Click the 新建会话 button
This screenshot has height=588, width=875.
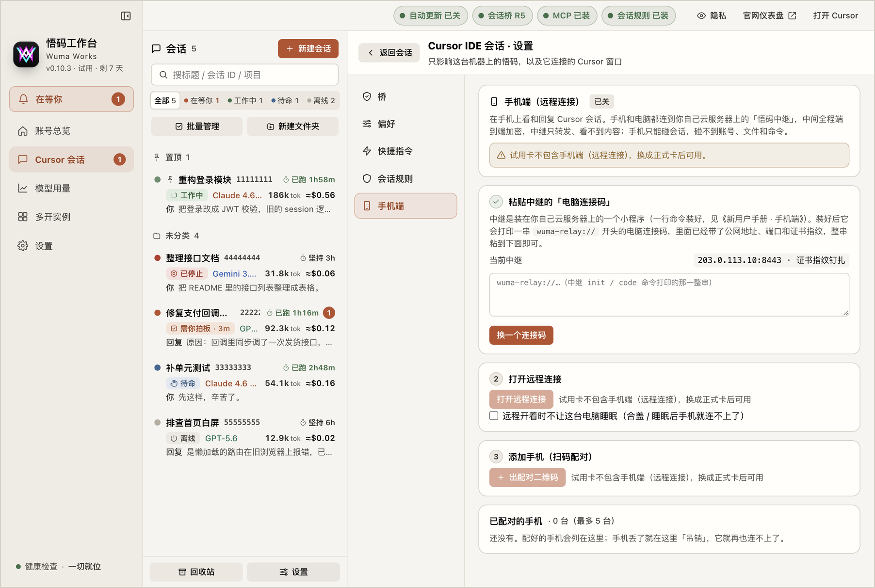[x=308, y=48]
